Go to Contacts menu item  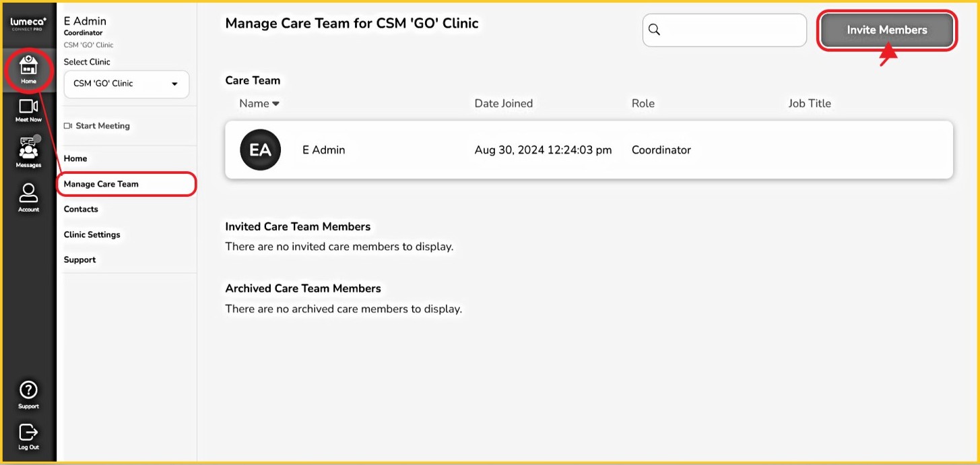81,209
